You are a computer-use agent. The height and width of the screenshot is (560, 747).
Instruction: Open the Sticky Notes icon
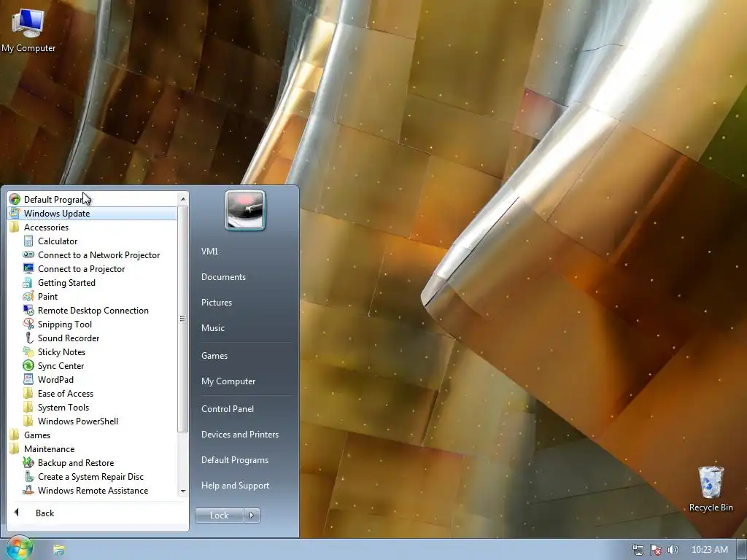point(28,351)
